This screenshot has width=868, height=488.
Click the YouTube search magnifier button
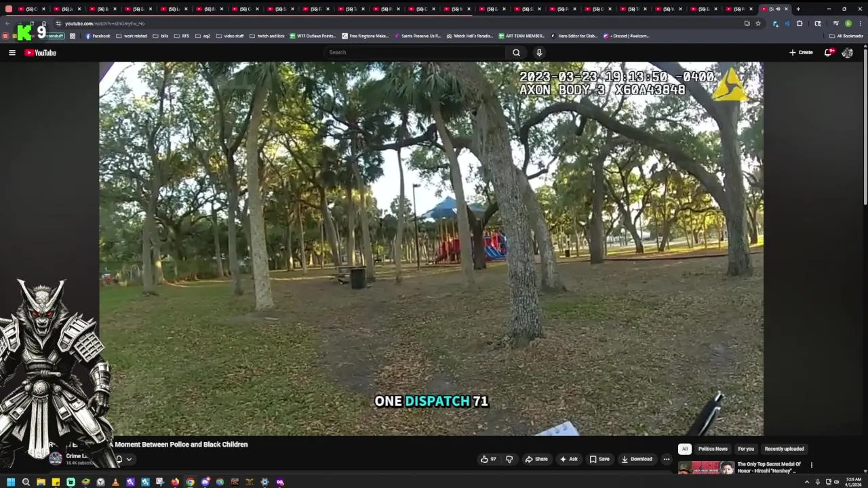516,52
